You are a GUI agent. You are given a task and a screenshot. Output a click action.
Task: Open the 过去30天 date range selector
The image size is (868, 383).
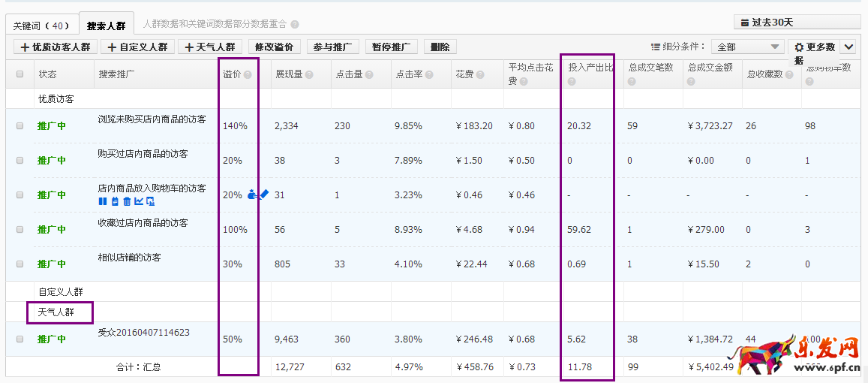[x=797, y=23]
